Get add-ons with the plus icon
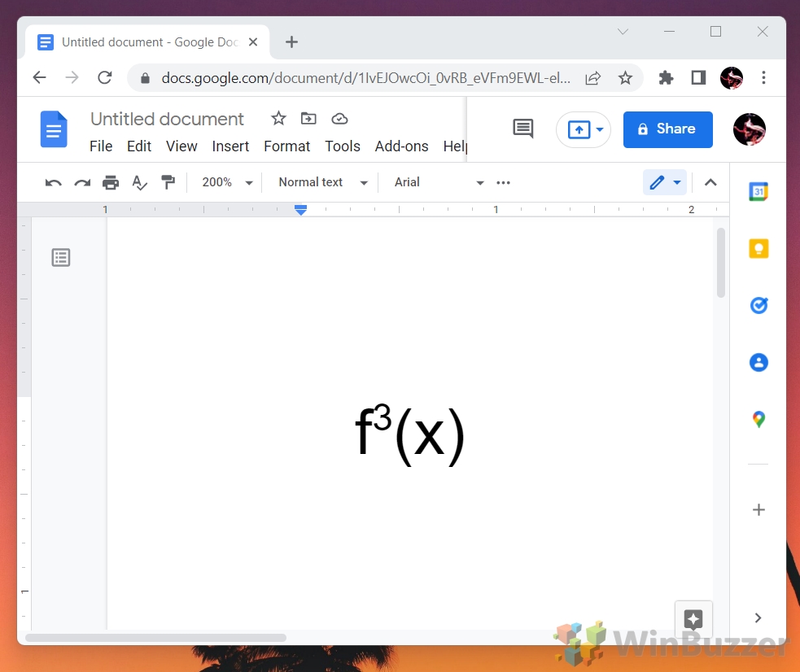The height and width of the screenshot is (672, 800). 758,509
